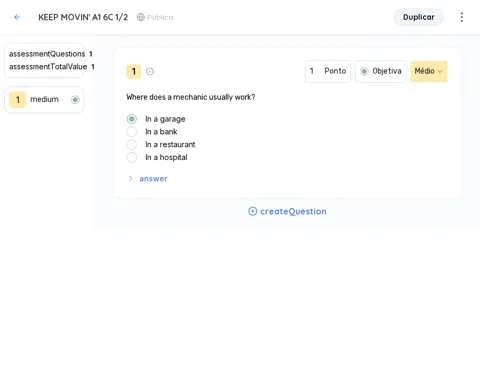
Task: Click the 'assessmentTotalValue' text
Action: (48, 67)
